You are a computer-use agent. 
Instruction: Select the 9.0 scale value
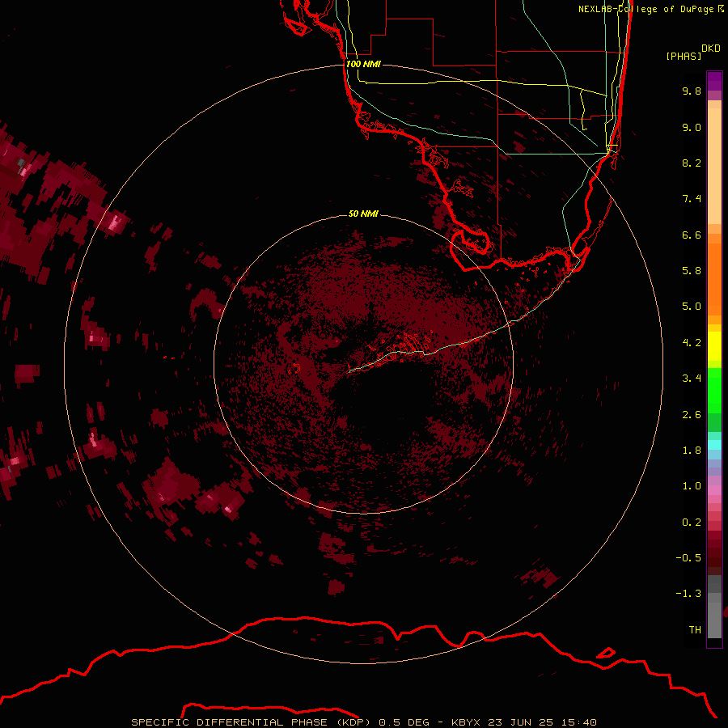[x=692, y=127]
